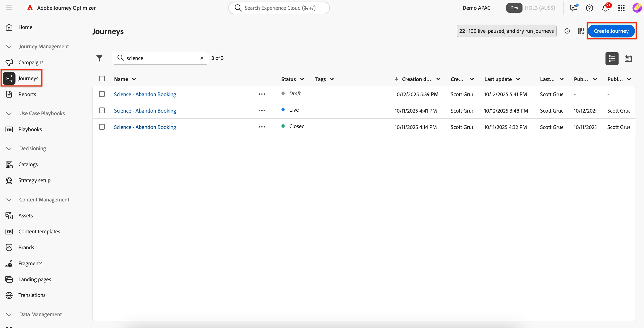This screenshot has height=328, width=644.
Task: Open the Name column dropdown
Action: click(134, 79)
